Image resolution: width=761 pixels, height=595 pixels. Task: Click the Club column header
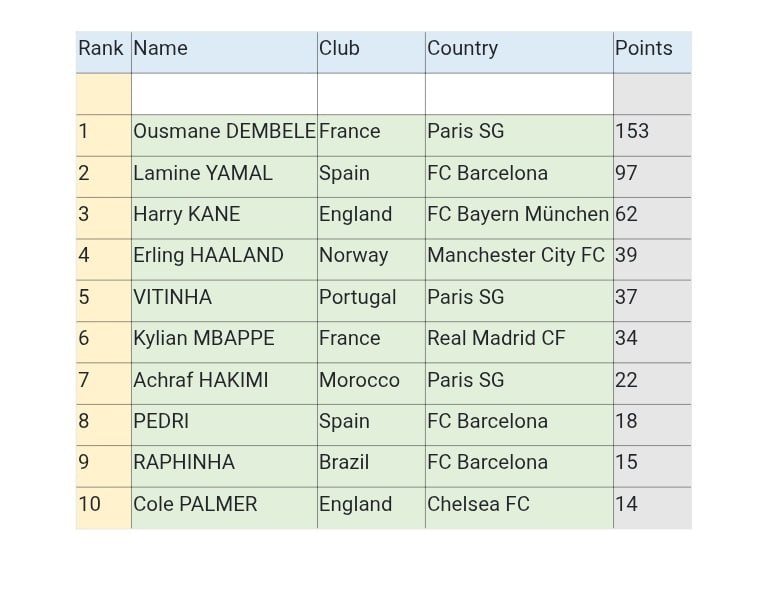point(370,49)
